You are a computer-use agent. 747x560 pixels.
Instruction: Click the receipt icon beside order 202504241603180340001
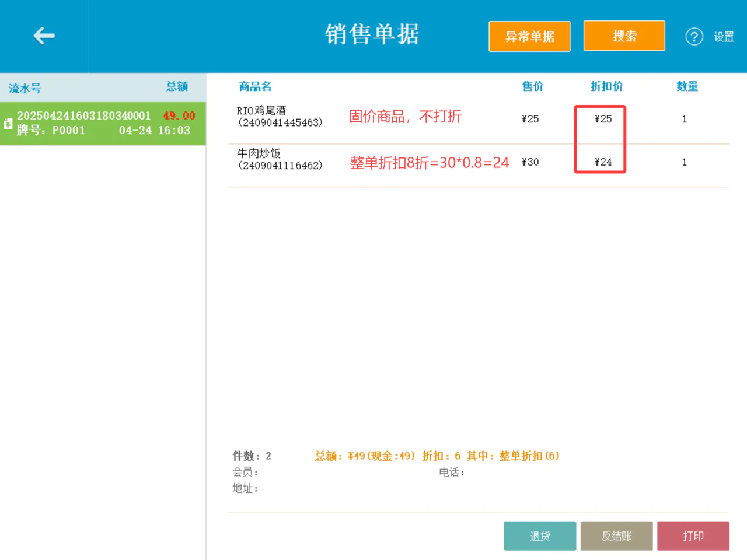[8, 124]
